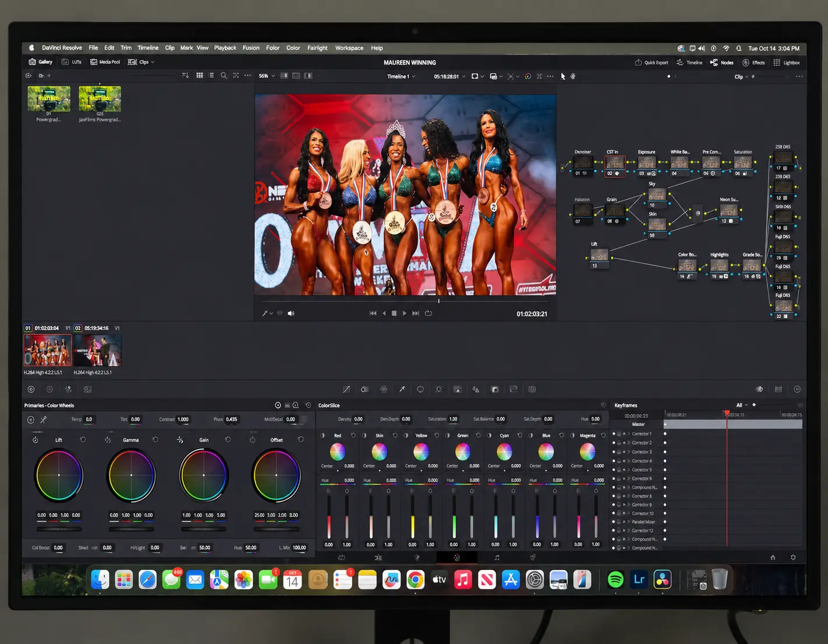
Task: Open DaVinci Resolve icon in the Dock
Action: click(x=663, y=579)
